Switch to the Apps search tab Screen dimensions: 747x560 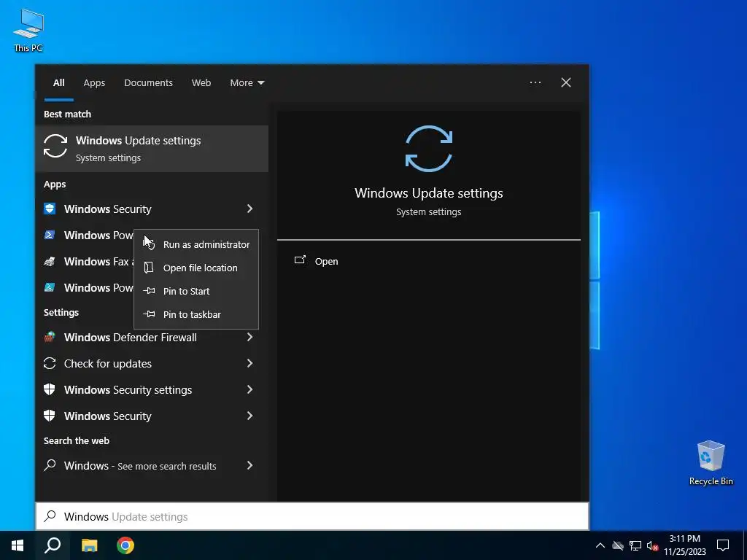pos(94,83)
